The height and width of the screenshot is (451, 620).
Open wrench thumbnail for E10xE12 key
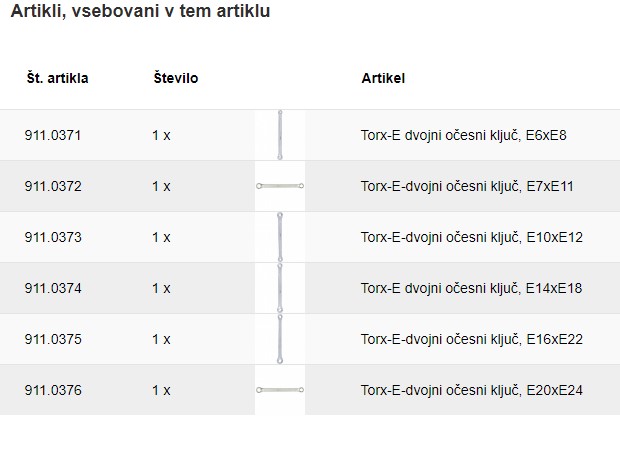[x=280, y=237]
